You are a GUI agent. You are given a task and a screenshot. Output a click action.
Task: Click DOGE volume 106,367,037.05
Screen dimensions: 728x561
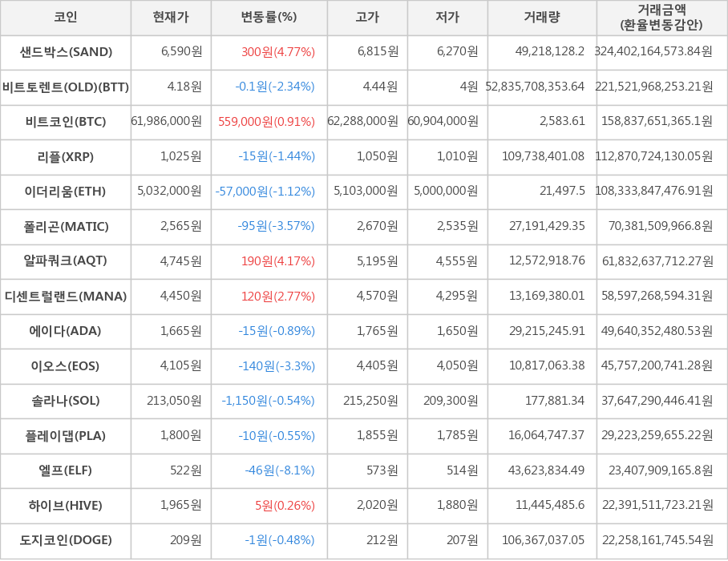[544, 539]
